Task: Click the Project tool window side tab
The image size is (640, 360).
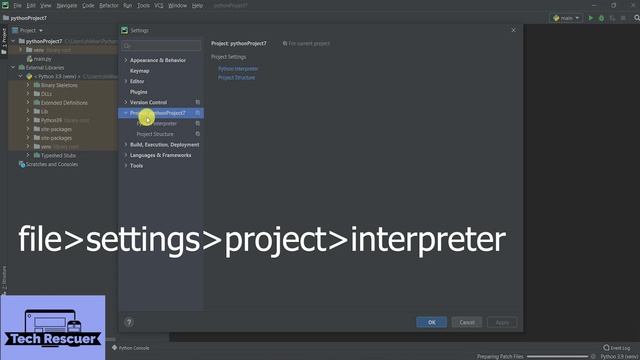Action: (x=4, y=41)
